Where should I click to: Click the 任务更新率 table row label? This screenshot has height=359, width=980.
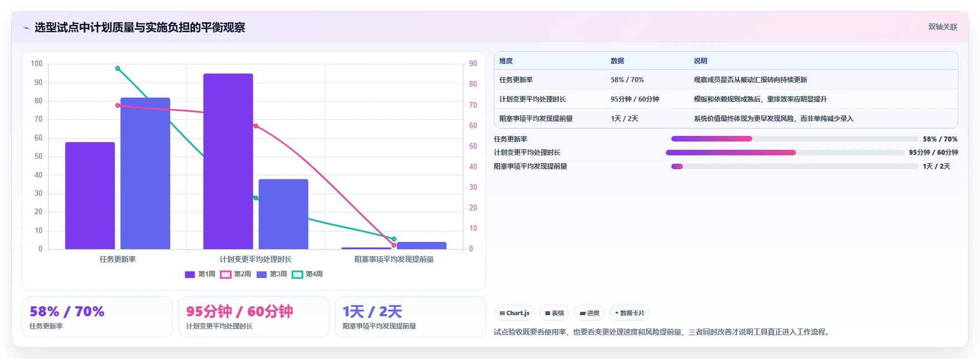pos(516,80)
